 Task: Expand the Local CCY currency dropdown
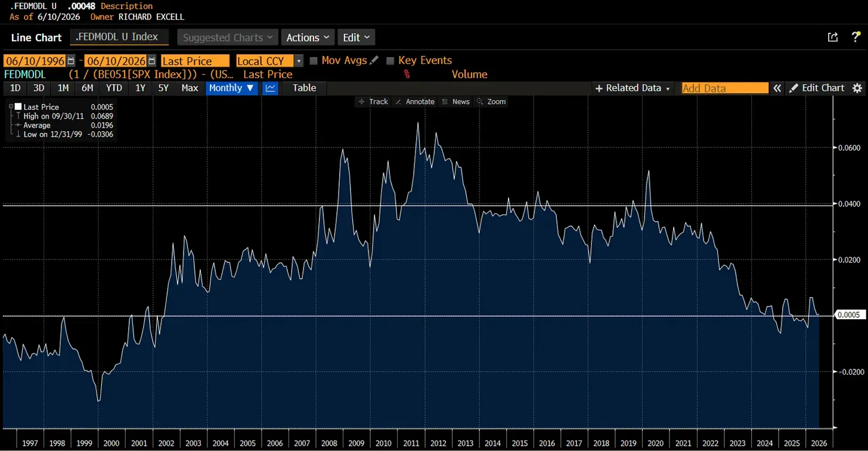pyautogui.click(x=299, y=61)
